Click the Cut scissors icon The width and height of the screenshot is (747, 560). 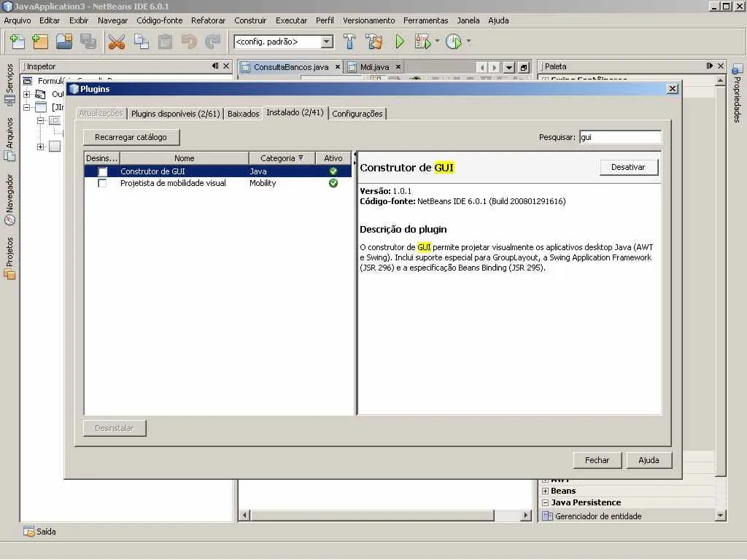pyautogui.click(x=117, y=42)
